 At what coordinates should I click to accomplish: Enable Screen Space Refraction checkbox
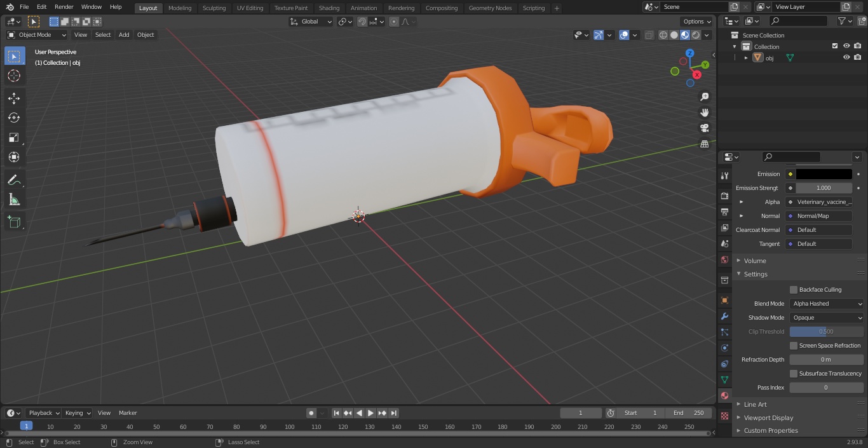[794, 346]
